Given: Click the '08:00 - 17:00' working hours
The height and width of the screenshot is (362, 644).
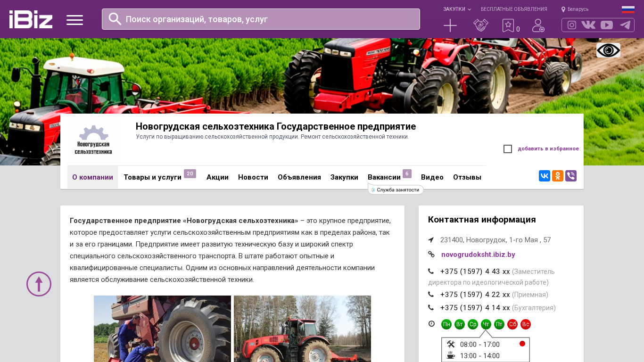Looking at the screenshot, I should [x=480, y=345].
